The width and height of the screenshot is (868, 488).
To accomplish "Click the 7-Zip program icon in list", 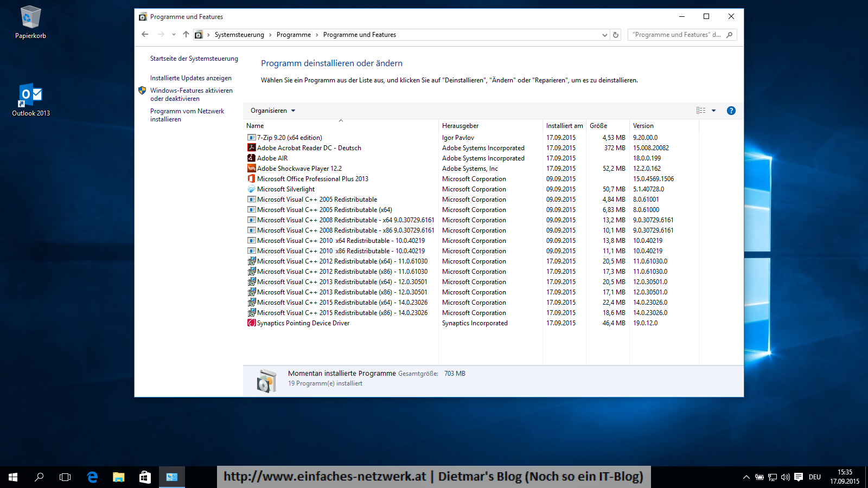I will [x=251, y=138].
